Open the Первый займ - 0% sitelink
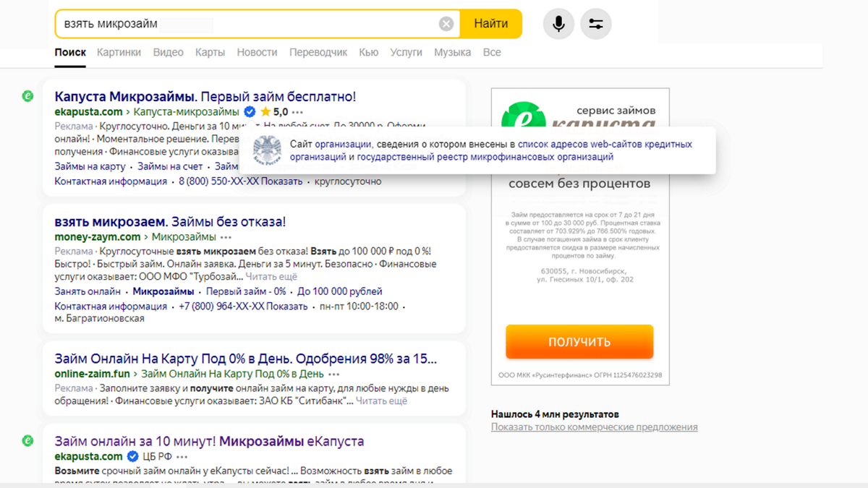 coord(246,291)
